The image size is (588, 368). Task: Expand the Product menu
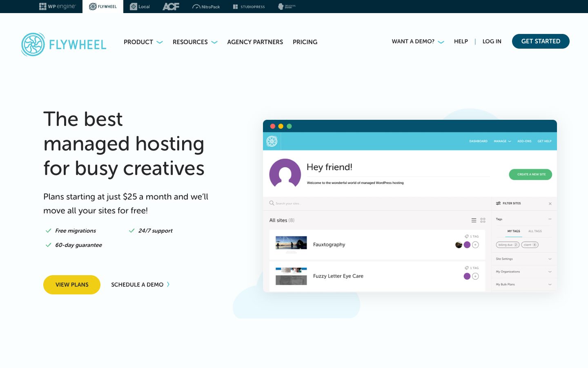tap(143, 42)
